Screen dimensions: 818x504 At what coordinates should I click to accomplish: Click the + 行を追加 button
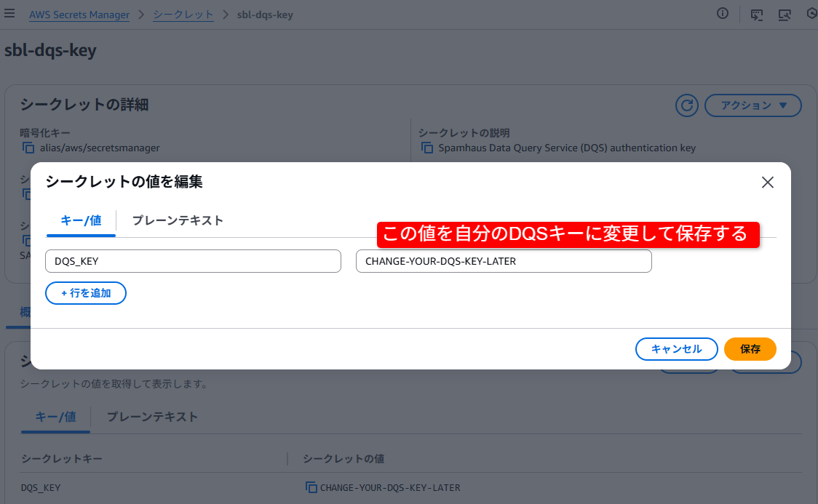click(x=86, y=293)
